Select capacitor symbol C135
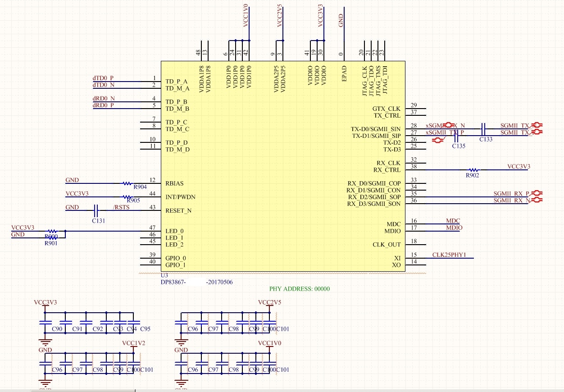The image size is (564, 392). pos(456,136)
